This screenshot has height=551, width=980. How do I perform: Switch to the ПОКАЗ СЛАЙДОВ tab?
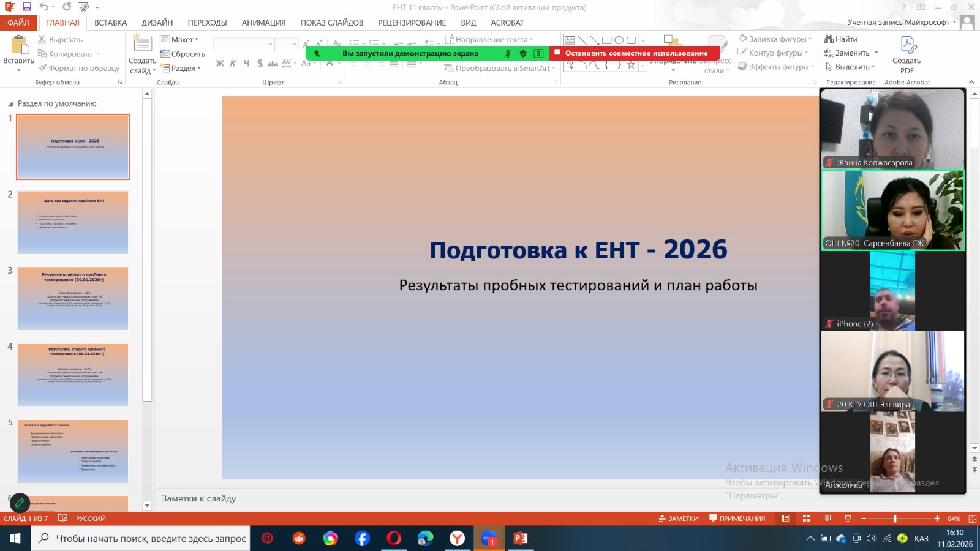pos(331,23)
